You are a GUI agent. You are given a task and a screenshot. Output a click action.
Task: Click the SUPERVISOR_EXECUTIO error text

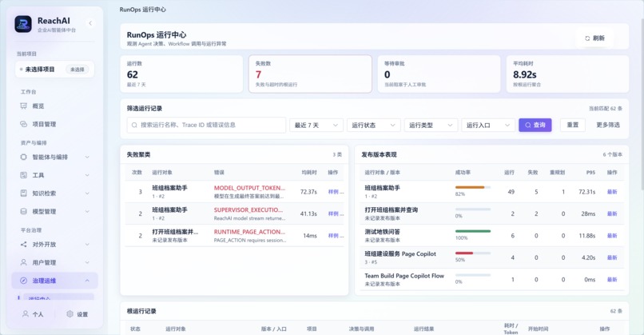248,209
